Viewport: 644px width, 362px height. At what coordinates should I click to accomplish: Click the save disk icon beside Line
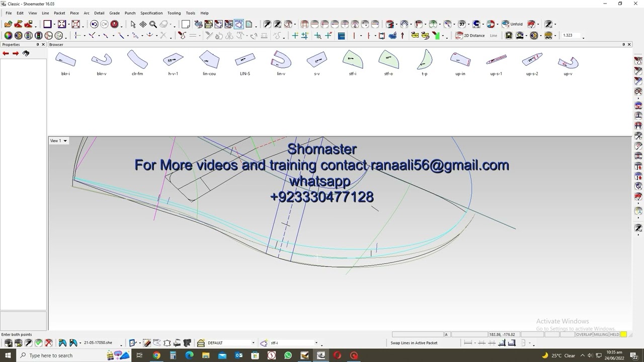[509, 36]
